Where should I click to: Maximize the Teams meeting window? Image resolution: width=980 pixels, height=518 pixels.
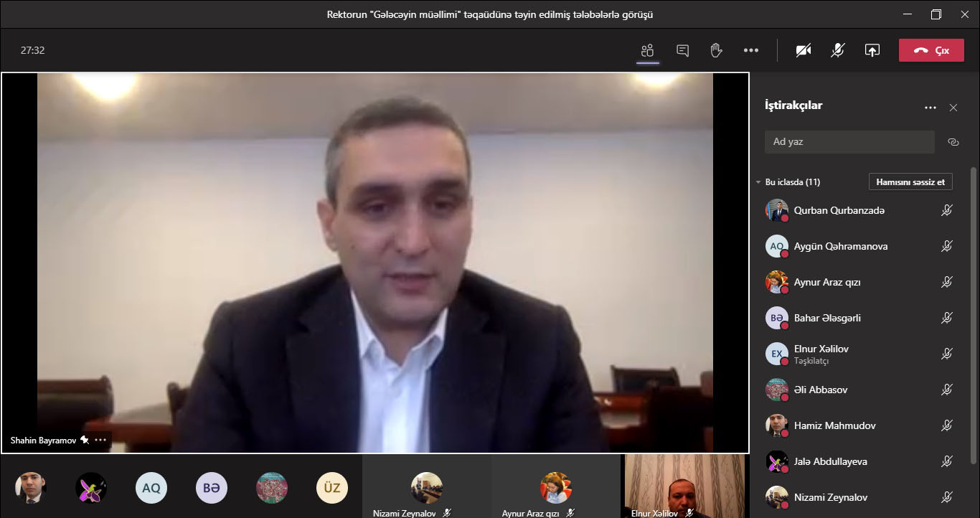936,14
